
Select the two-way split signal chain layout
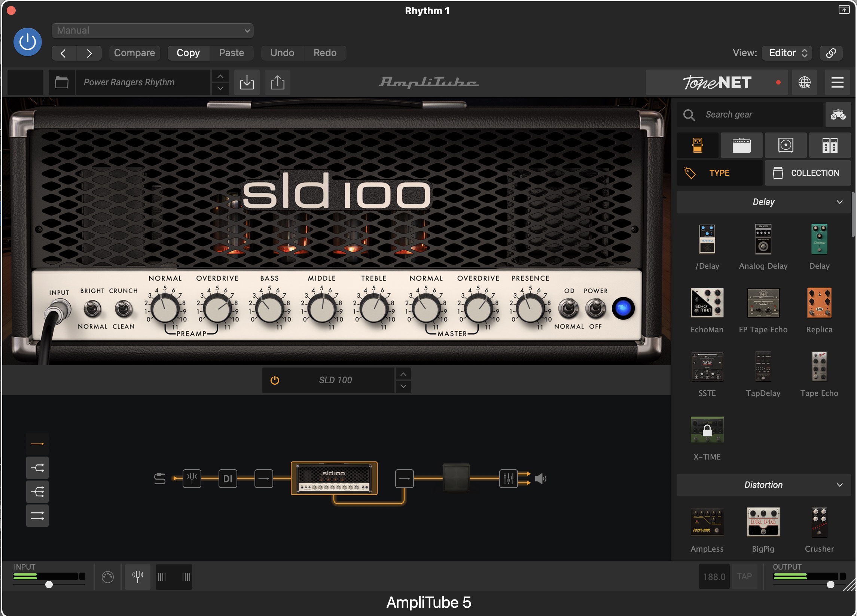pos(37,468)
